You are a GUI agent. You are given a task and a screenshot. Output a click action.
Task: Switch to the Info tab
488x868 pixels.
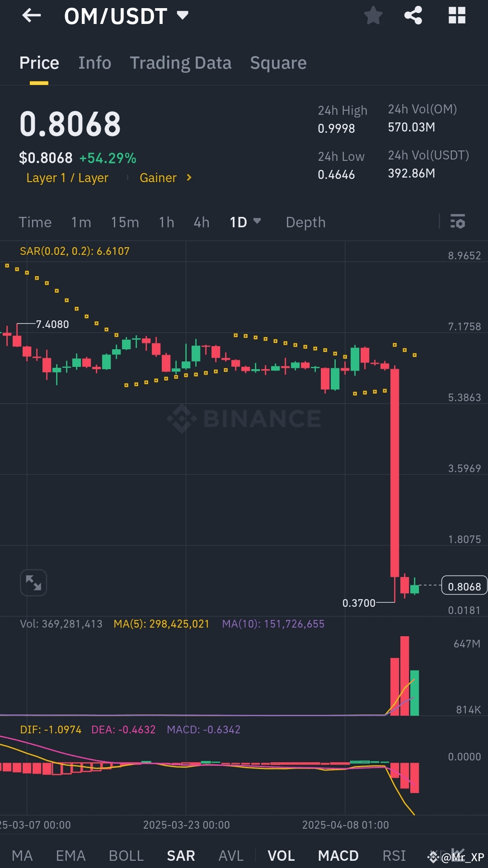click(x=94, y=62)
